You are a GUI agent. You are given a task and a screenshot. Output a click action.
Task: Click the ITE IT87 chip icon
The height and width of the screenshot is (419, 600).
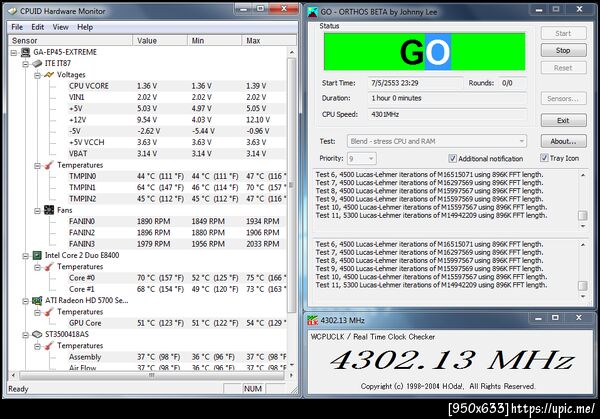(37, 64)
